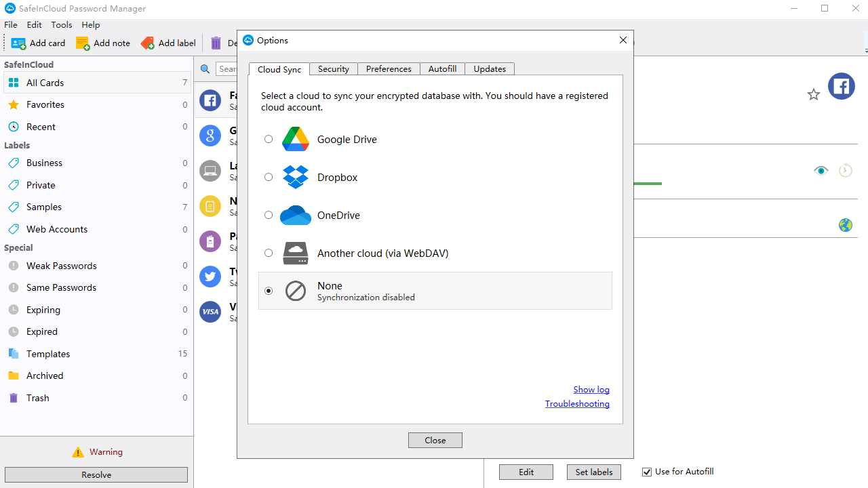Click the Add card toolbar icon
Image resolution: width=868 pixels, height=488 pixels.
pos(19,43)
